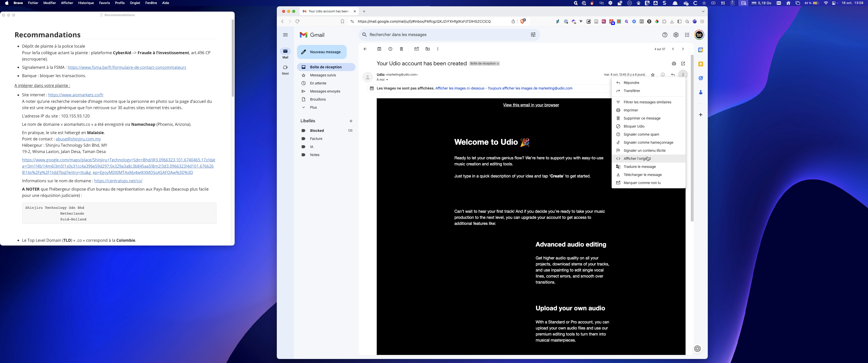Open the 'Blocked' label
This screenshot has width=868, height=363.
click(326, 131)
